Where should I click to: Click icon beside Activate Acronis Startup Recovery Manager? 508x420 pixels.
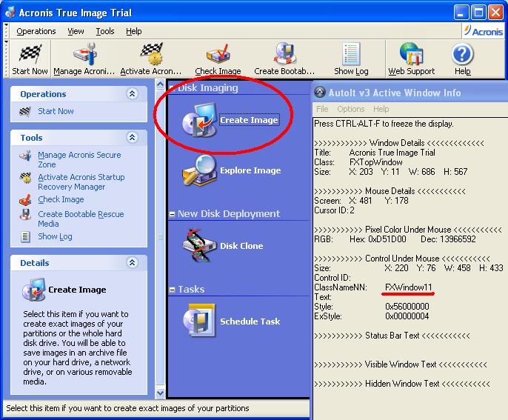pyautogui.click(x=25, y=178)
